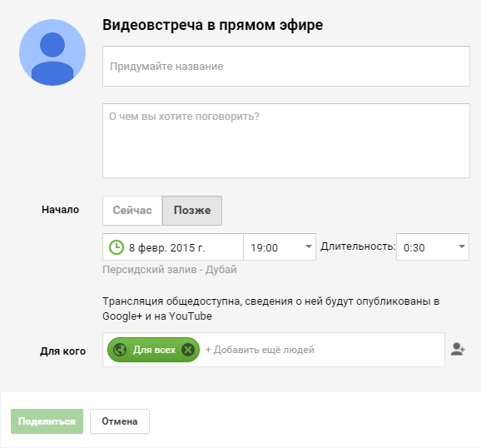Click the arrow of the time selector
Image resolution: width=481 pixels, height=448 pixels.
pos(309,246)
